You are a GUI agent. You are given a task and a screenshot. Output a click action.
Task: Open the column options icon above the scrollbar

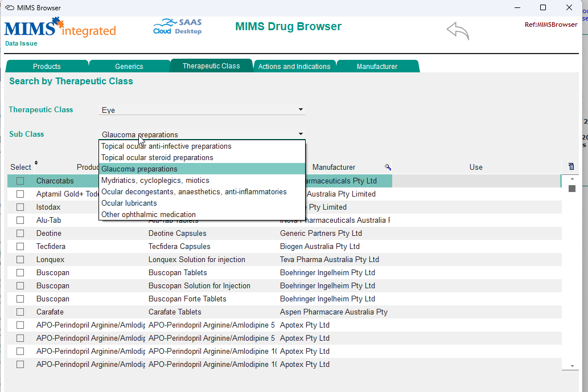pyautogui.click(x=571, y=166)
